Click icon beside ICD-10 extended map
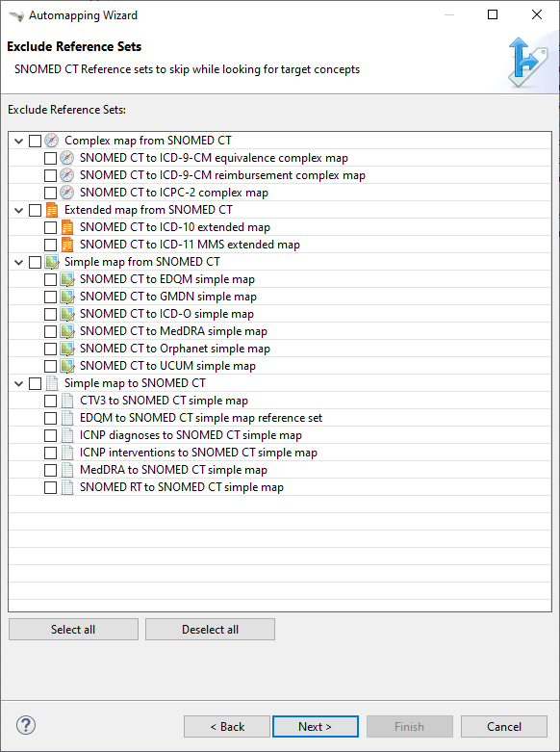 tap(67, 227)
